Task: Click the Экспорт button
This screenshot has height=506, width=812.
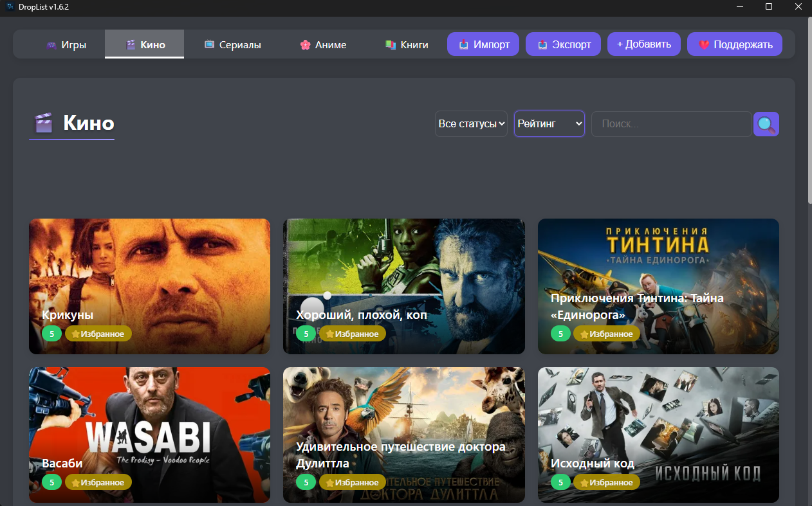Action: 563,44
